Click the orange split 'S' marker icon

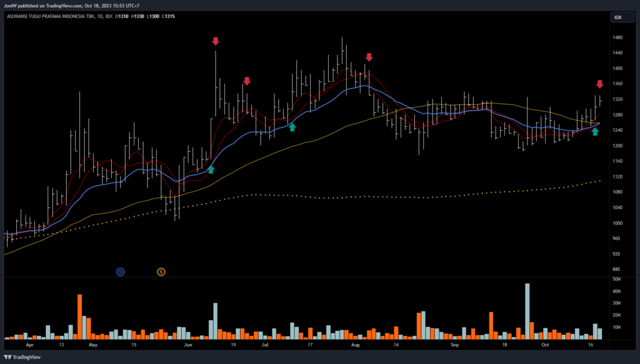tap(161, 272)
